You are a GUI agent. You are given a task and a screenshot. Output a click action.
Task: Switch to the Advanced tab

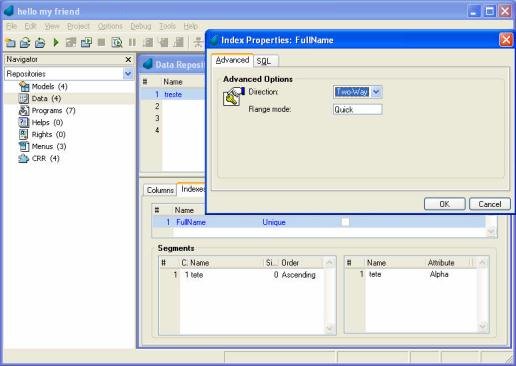pos(232,60)
